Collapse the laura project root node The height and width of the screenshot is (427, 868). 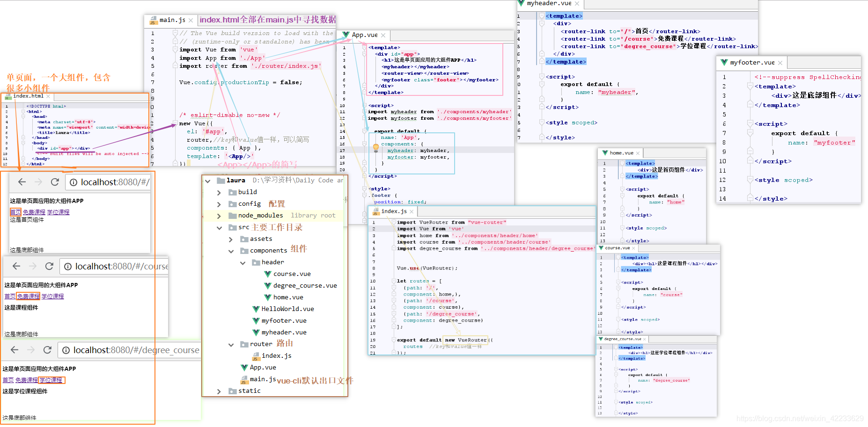[x=207, y=181]
